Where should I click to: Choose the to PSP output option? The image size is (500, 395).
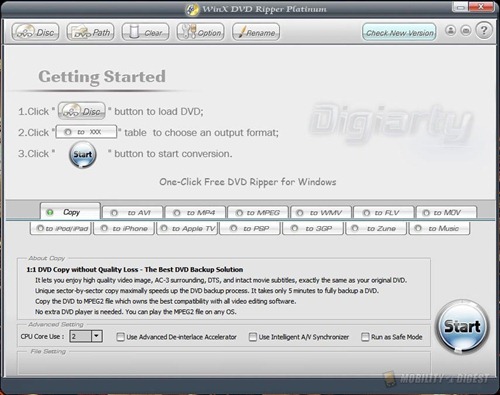(x=250, y=229)
